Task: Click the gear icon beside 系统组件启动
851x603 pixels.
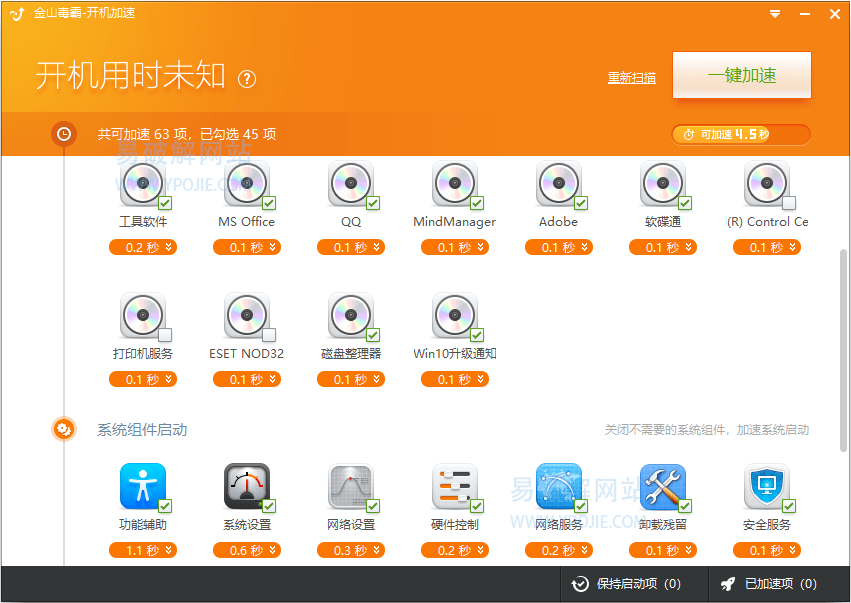Action: coord(64,429)
